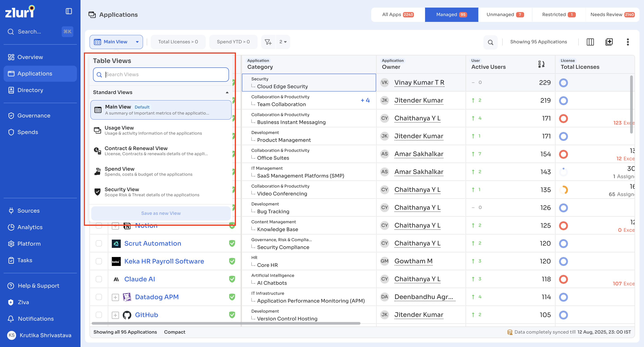Click the Datadog APM logo
This screenshot has height=347, width=644.
(127, 297)
